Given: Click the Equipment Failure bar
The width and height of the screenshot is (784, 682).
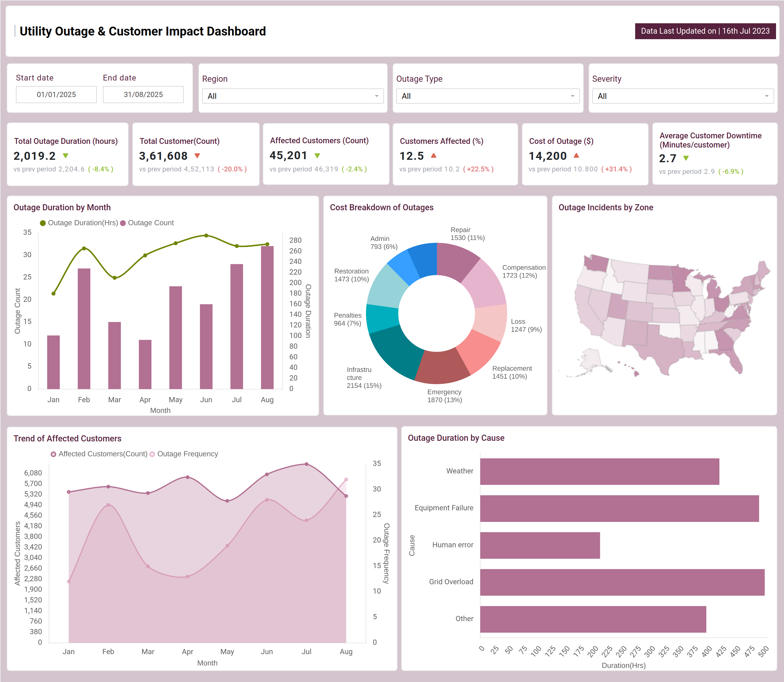Looking at the screenshot, I should 619,508.
